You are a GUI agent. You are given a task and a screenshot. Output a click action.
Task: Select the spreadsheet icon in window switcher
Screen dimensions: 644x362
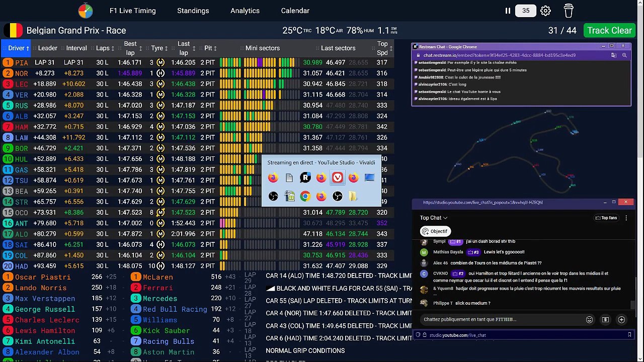click(289, 196)
